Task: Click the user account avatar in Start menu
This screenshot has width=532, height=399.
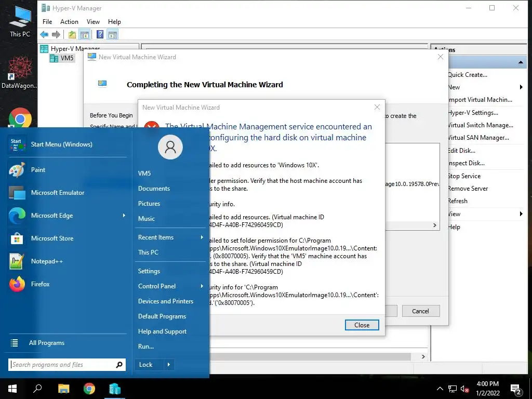Action: pyautogui.click(x=170, y=147)
